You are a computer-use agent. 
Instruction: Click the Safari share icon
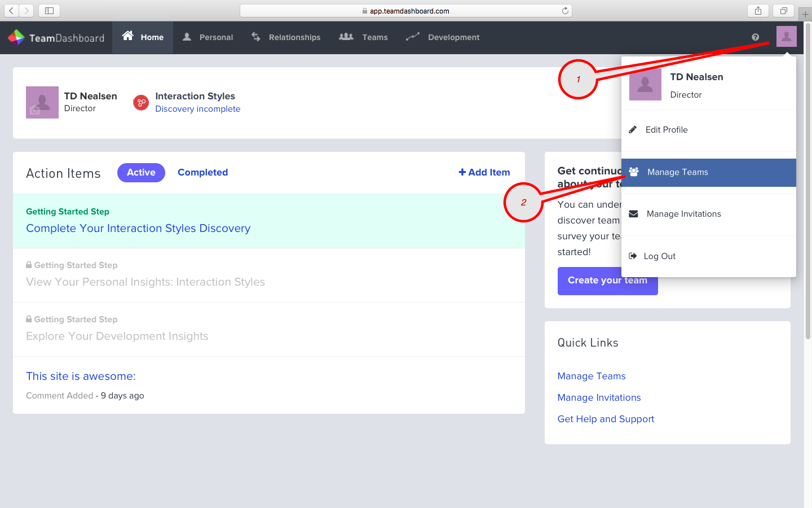(758, 11)
